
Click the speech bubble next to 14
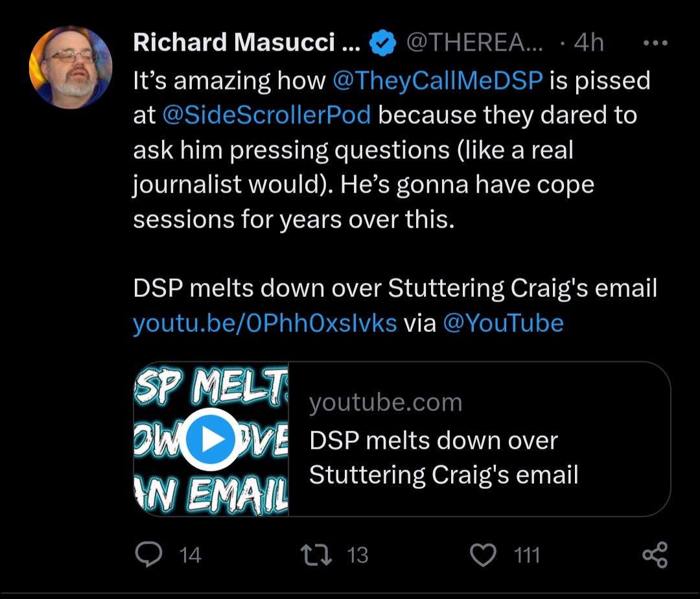pyautogui.click(x=150, y=555)
